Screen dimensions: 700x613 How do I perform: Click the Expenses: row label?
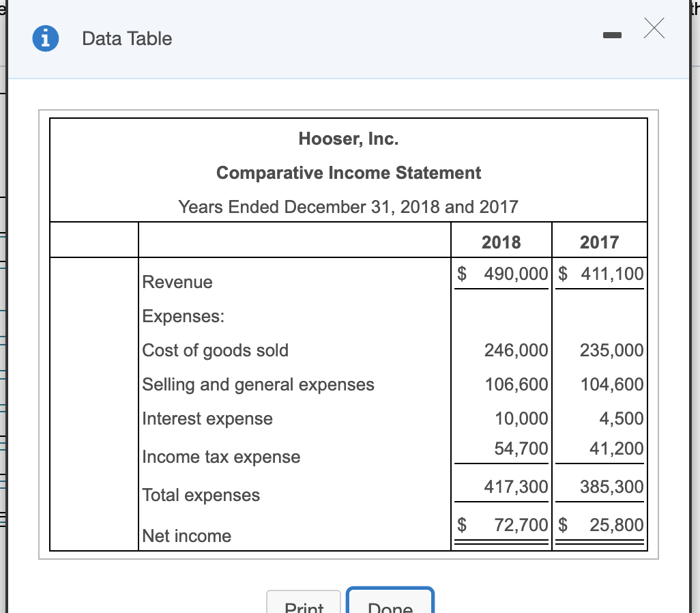coord(183,316)
